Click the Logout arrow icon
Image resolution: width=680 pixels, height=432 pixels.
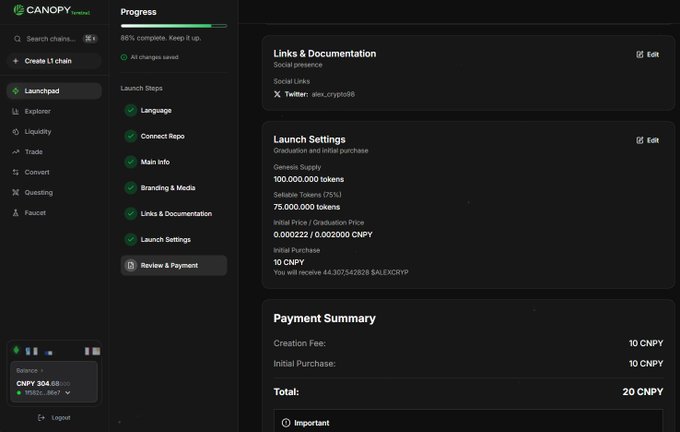(41, 418)
